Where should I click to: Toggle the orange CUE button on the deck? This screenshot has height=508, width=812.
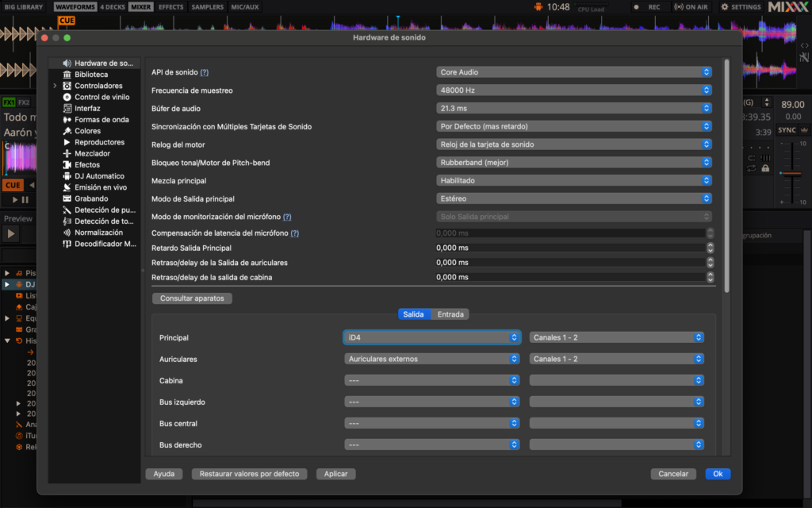pos(13,185)
